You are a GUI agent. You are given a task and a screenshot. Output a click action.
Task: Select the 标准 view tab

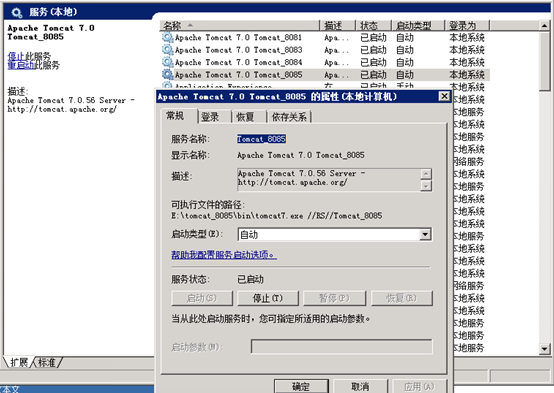tap(47, 362)
